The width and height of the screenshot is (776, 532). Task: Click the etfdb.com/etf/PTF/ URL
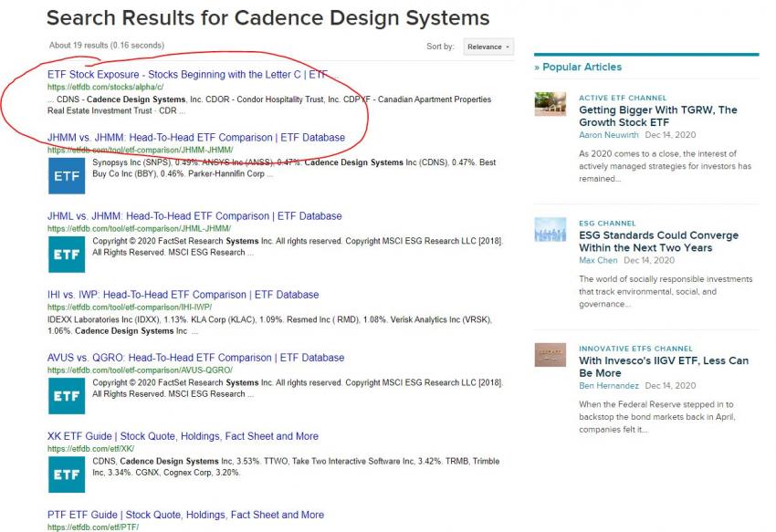[x=93, y=527]
